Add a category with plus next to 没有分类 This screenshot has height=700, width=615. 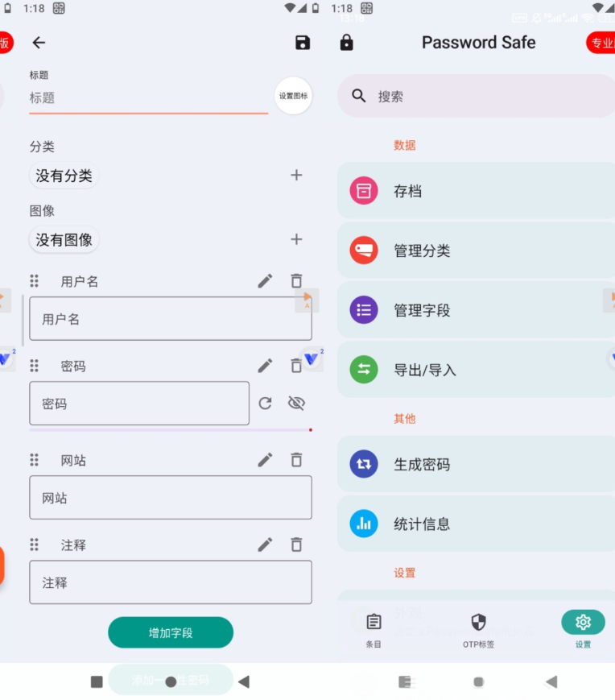(x=296, y=176)
